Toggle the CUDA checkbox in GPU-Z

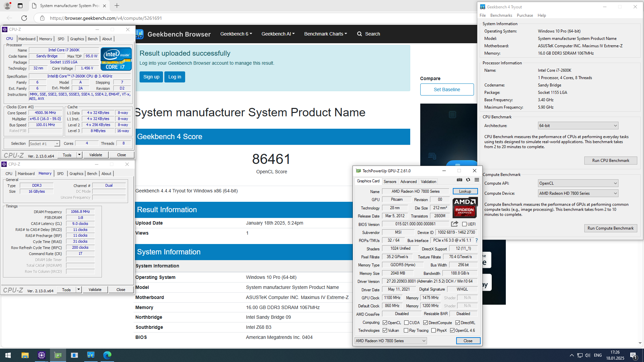pos(406,323)
